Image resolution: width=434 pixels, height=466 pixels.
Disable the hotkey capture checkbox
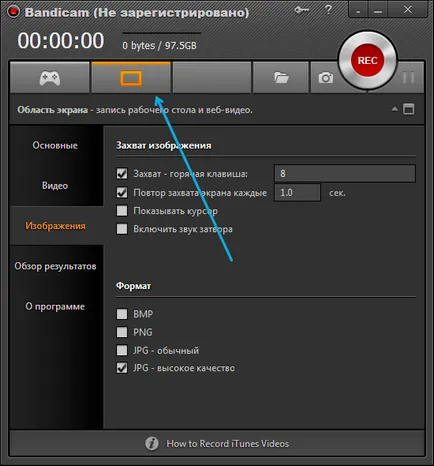tap(122, 173)
